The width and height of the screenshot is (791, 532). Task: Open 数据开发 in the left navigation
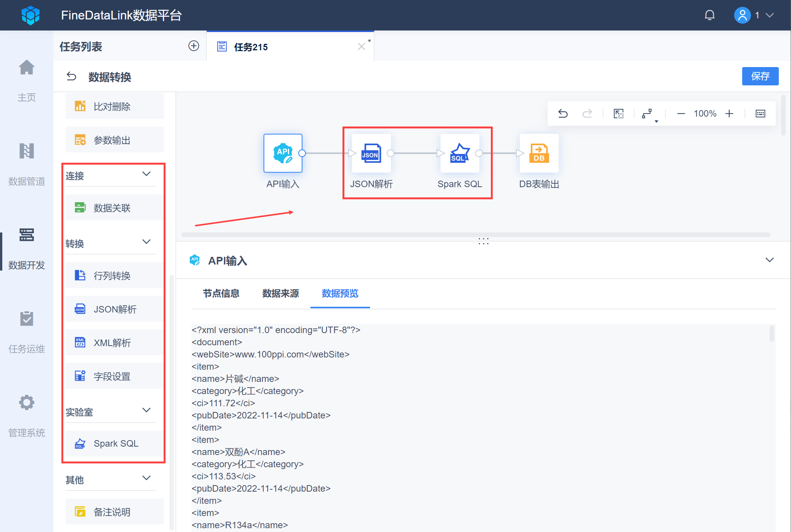(27, 248)
